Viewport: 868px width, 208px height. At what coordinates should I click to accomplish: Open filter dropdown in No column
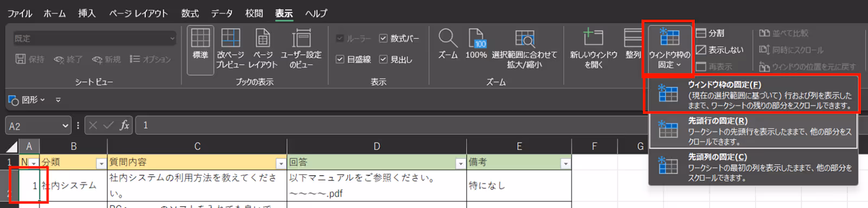[34, 163]
